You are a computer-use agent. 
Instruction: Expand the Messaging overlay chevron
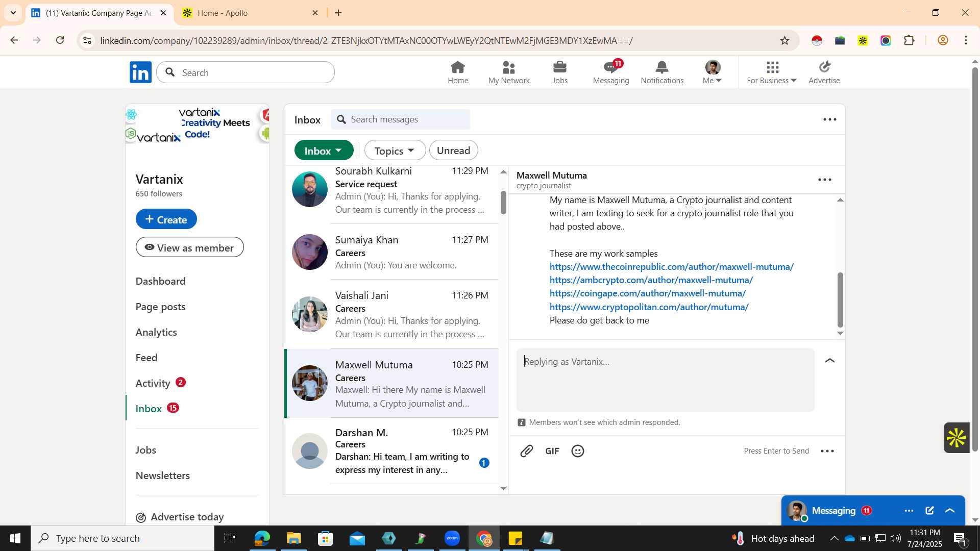[950, 511]
